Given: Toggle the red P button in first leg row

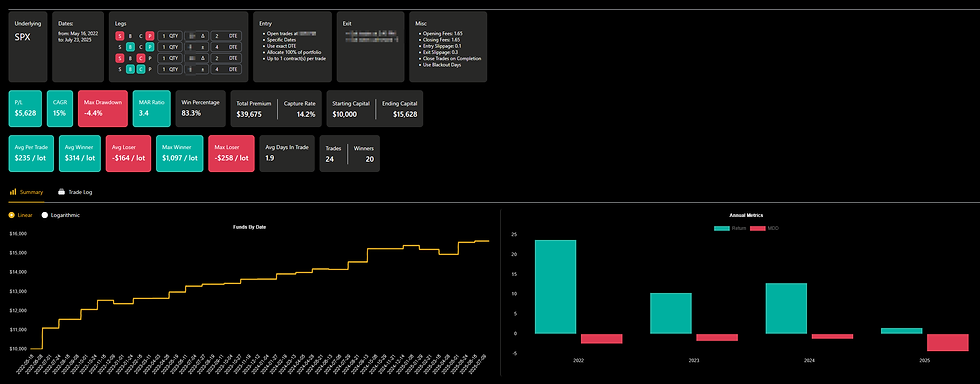Looking at the screenshot, I should click(x=150, y=36).
